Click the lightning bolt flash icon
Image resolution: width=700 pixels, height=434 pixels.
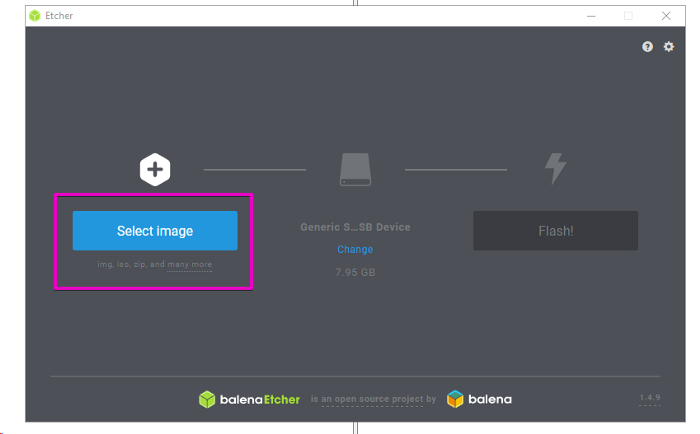(555, 169)
